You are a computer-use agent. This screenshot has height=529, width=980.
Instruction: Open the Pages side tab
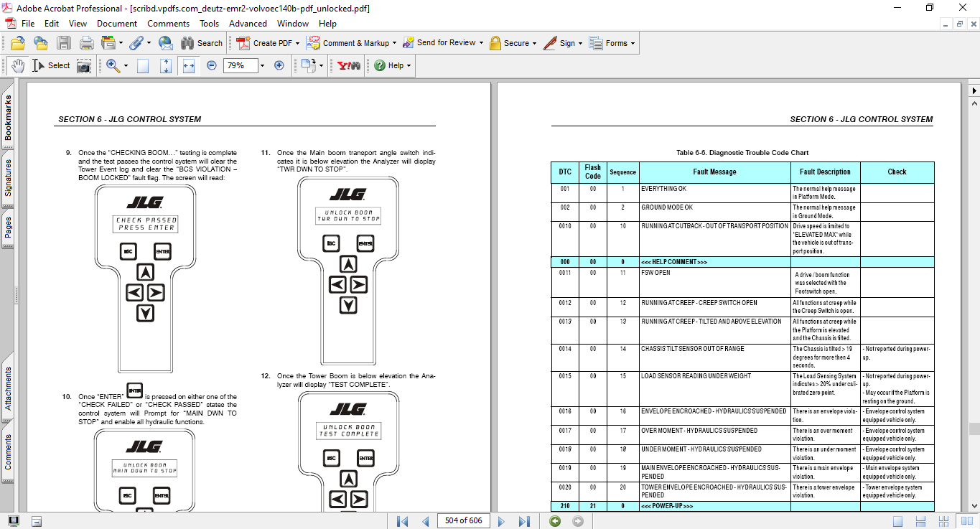coord(8,228)
